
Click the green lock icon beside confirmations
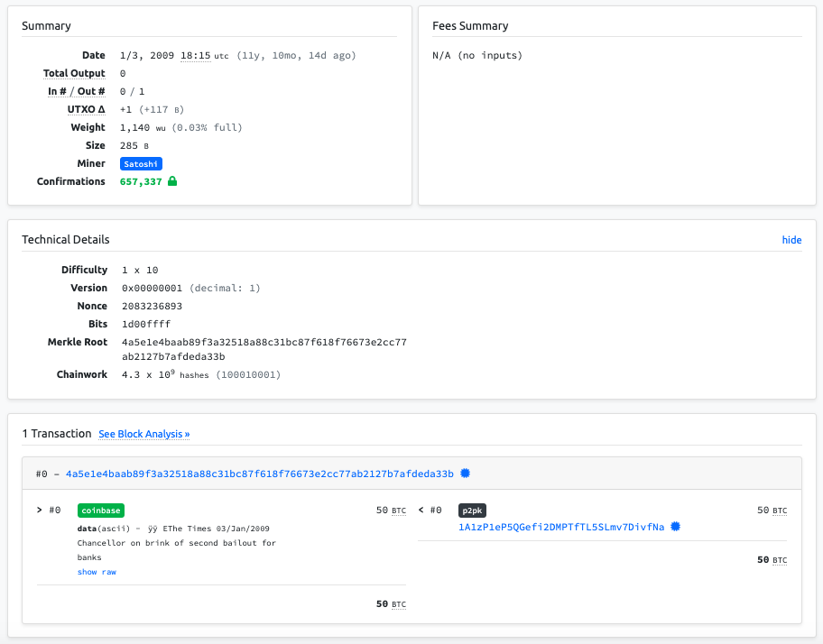click(172, 181)
